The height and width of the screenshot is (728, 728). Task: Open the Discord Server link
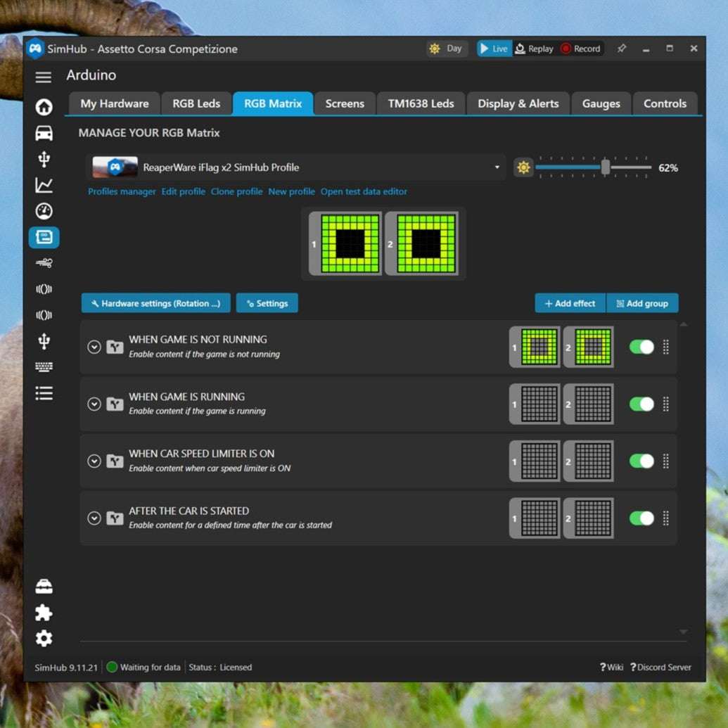click(660, 668)
